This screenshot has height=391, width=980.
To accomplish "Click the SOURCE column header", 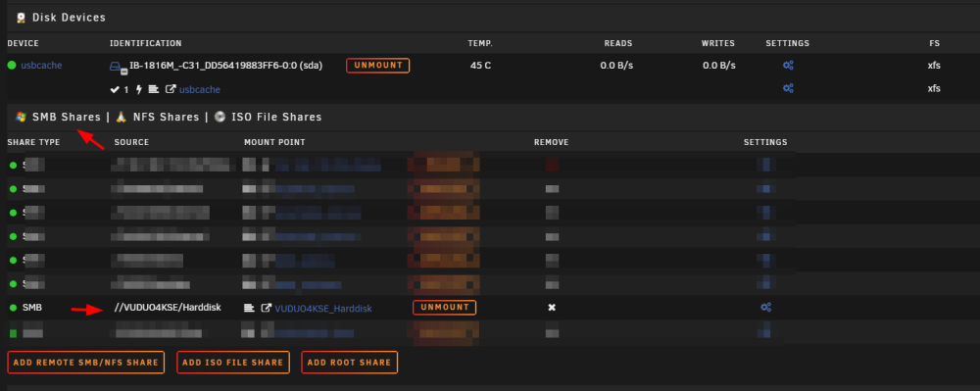I will tap(132, 142).
